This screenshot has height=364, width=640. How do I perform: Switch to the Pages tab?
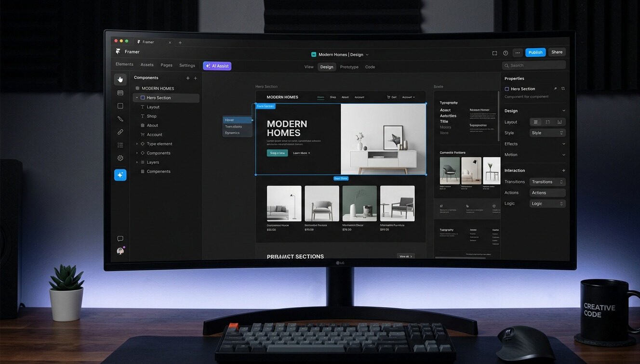[x=166, y=65]
